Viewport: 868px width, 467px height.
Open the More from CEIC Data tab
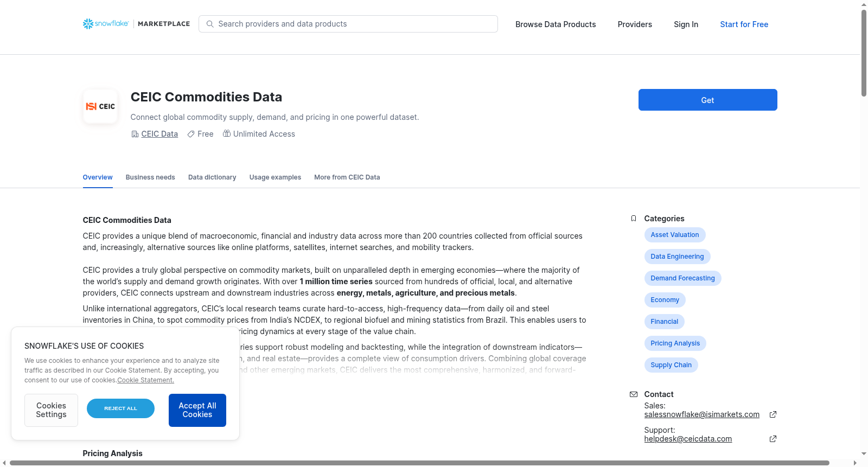click(x=347, y=177)
